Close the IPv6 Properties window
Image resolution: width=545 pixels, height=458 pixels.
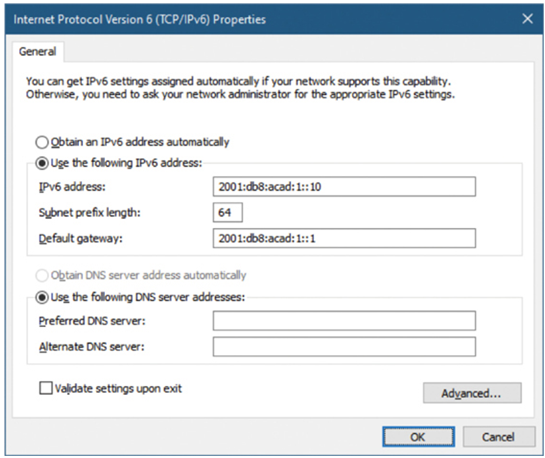528,19
